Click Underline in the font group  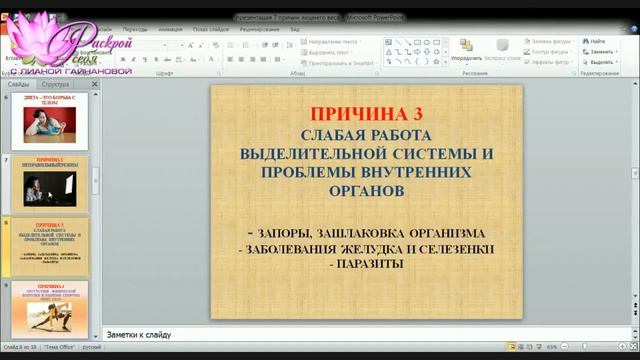click(145, 60)
